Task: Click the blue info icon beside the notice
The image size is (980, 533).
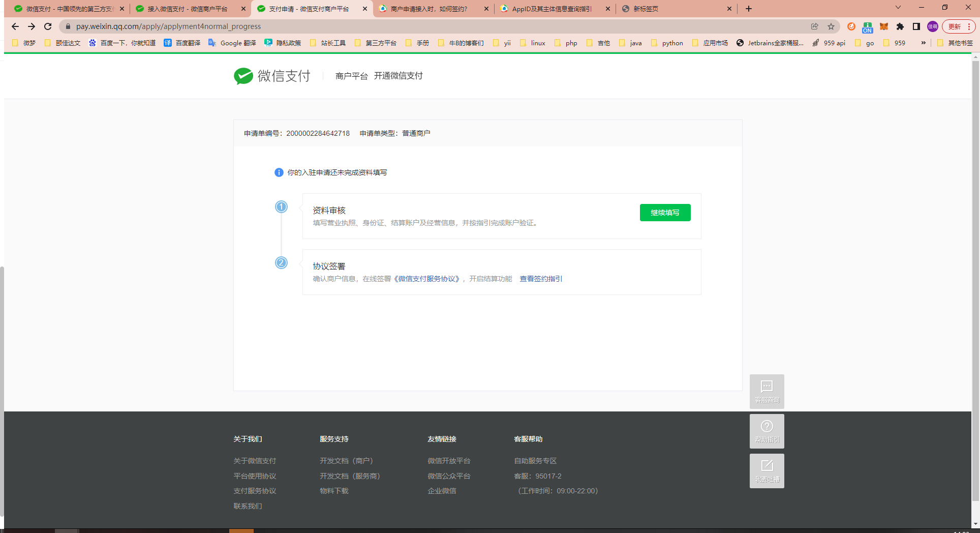Action: click(x=279, y=172)
